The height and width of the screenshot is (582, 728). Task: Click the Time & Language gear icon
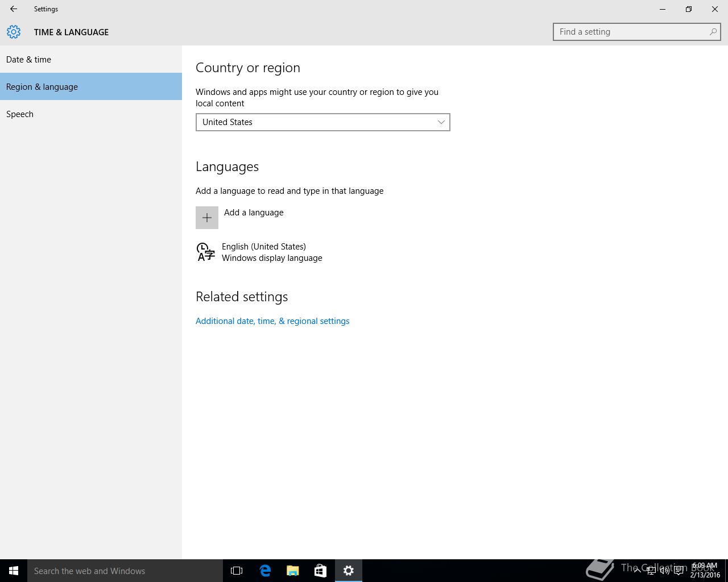[14, 32]
